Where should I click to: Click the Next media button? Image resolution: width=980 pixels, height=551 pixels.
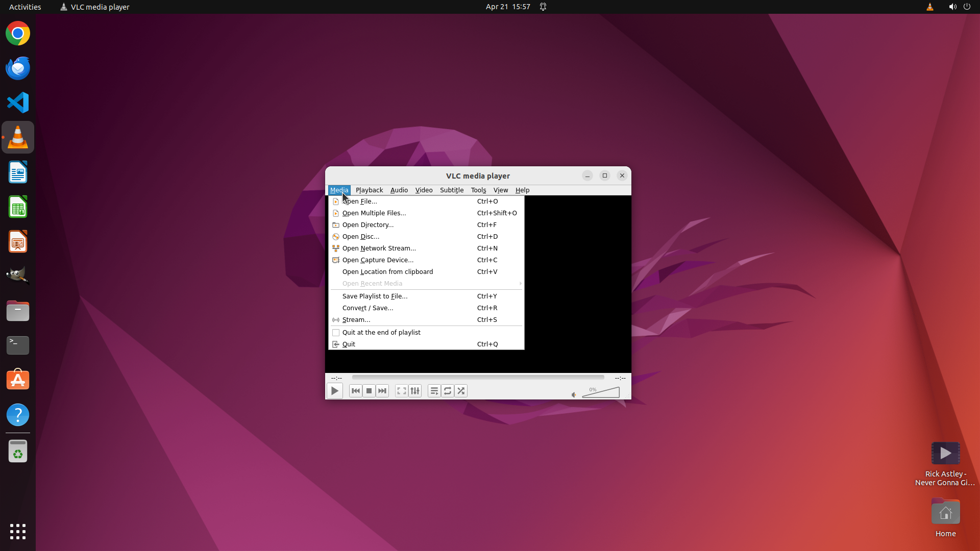coord(382,391)
